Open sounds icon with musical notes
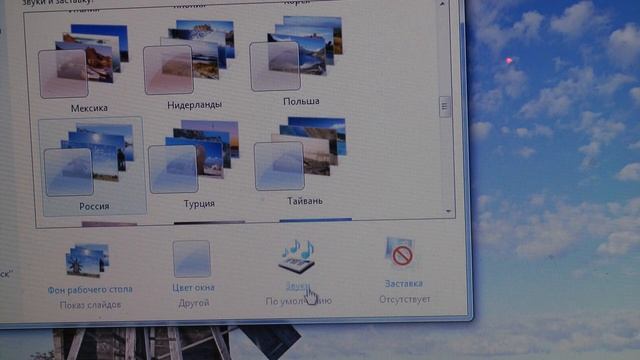 pyautogui.click(x=298, y=256)
